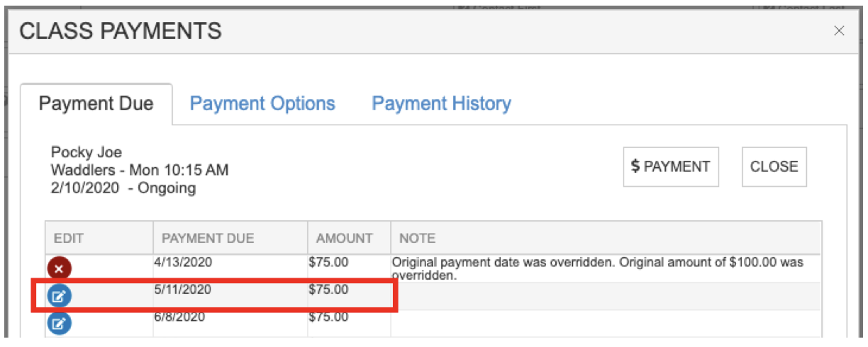868x347 pixels.
Task: Edit the 5/11/2020 payment with pencil icon
Action: pyautogui.click(x=60, y=297)
